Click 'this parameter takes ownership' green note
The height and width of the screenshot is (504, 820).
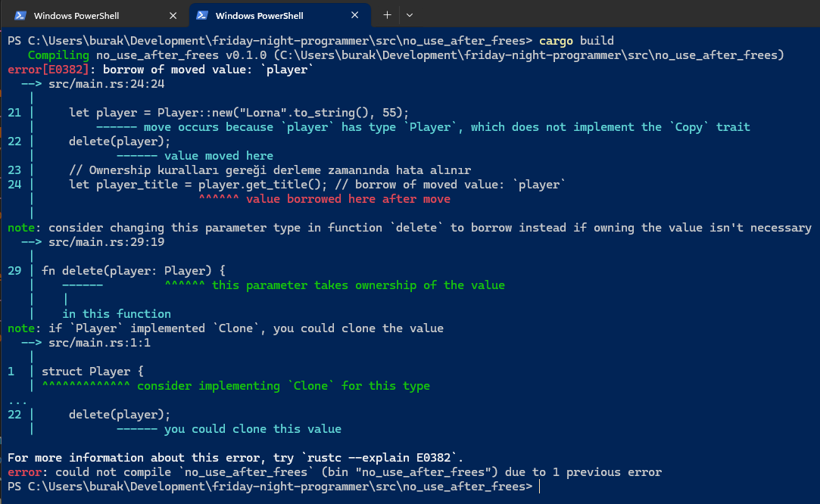click(x=357, y=285)
